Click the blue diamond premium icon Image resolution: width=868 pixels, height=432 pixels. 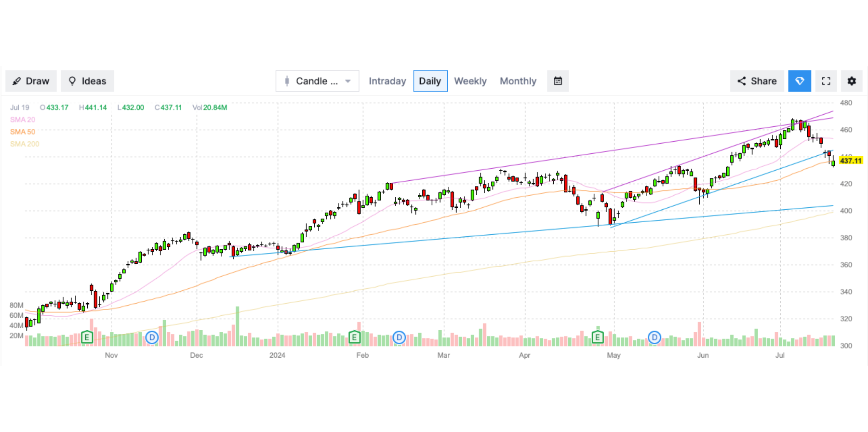coord(799,81)
